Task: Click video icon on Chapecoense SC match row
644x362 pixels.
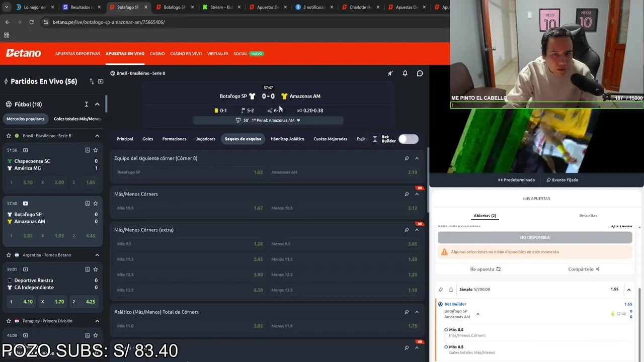Action: tap(25, 150)
